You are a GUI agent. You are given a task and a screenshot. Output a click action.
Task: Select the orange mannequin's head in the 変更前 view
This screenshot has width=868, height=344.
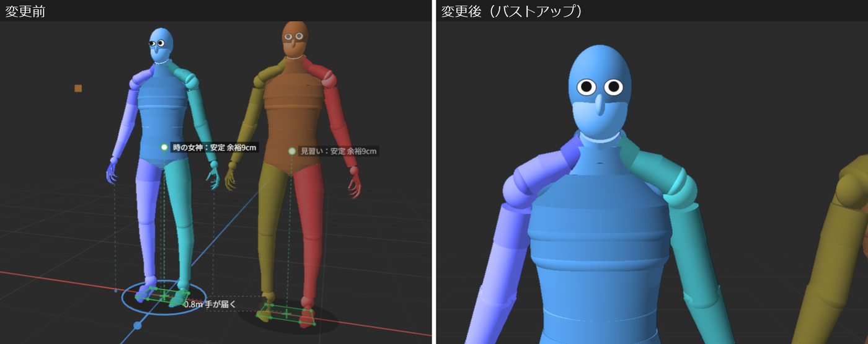coord(295,40)
